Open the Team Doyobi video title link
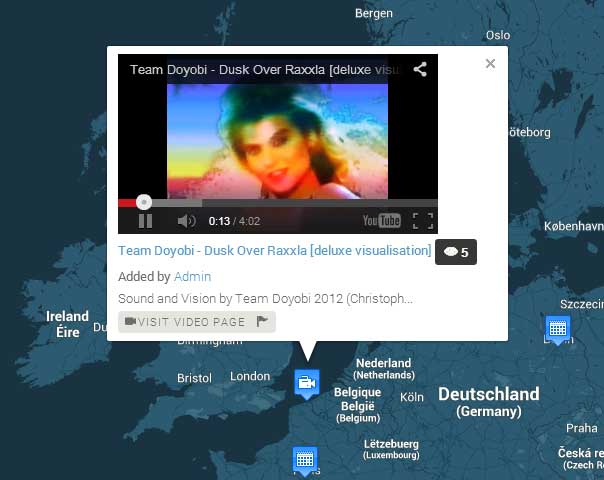The width and height of the screenshot is (604, 480). tap(275, 250)
